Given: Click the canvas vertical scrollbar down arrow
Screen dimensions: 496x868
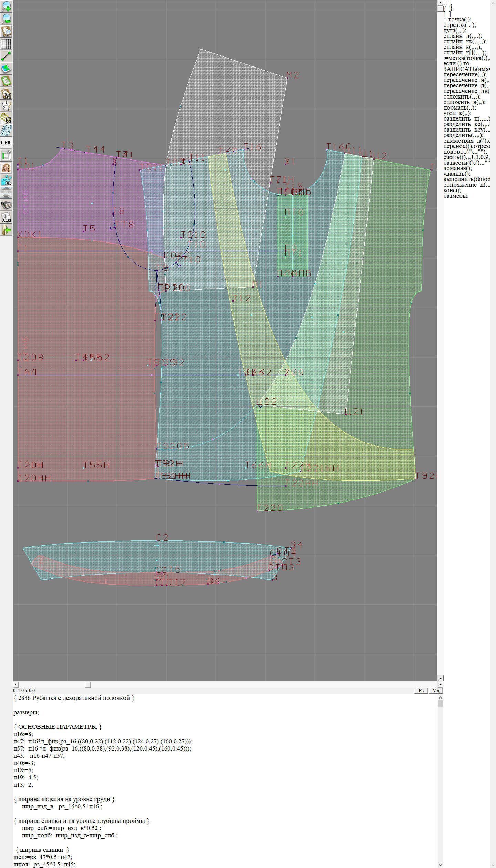Looking at the screenshot, I should (440, 678).
